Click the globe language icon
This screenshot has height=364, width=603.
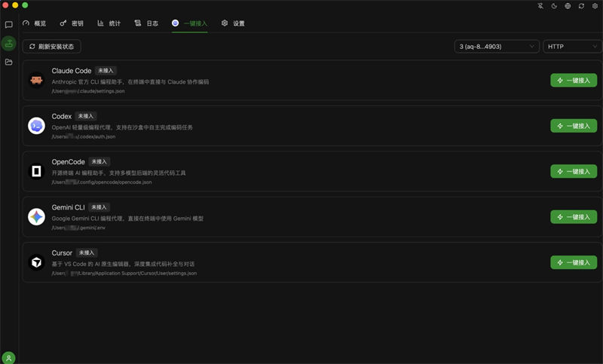click(567, 6)
